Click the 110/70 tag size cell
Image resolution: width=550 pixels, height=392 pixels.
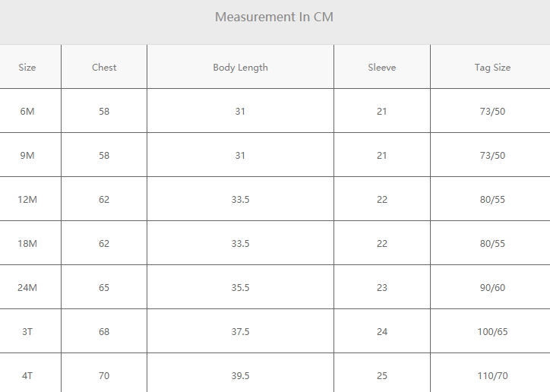(492, 375)
